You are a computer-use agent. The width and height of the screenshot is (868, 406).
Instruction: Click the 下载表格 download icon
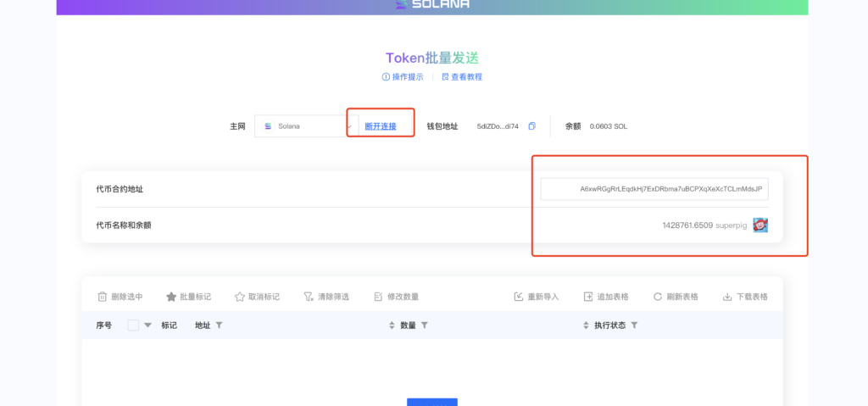coord(727,297)
